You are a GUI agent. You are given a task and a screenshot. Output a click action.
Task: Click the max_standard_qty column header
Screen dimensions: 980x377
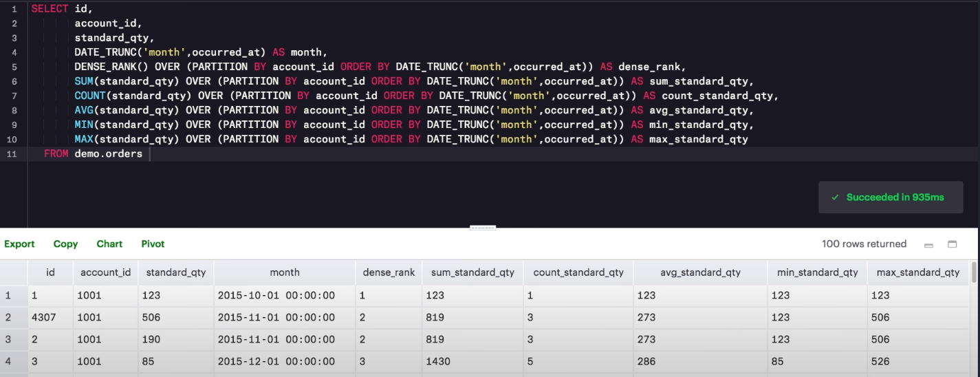click(x=918, y=272)
